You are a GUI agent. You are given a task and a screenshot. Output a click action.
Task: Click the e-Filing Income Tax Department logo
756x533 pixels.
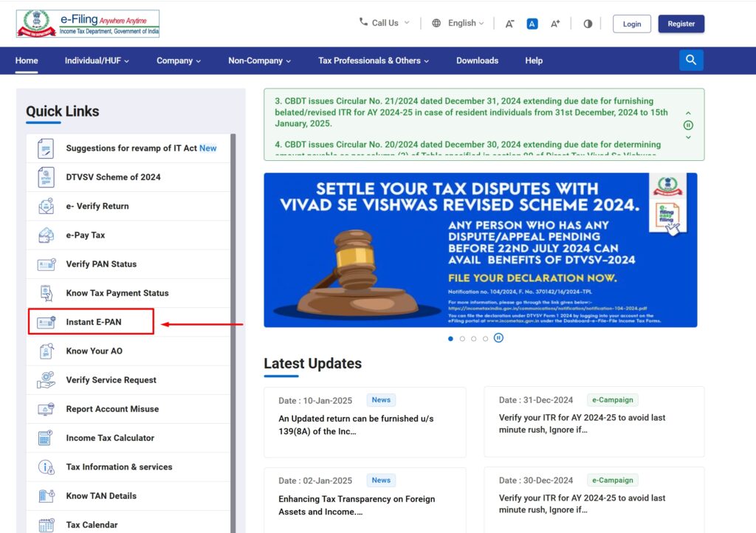point(87,23)
